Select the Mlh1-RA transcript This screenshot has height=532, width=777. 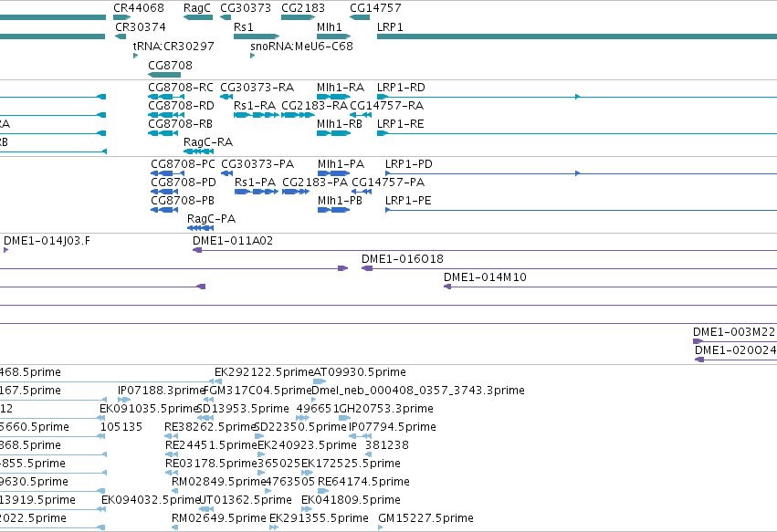pos(333,97)
